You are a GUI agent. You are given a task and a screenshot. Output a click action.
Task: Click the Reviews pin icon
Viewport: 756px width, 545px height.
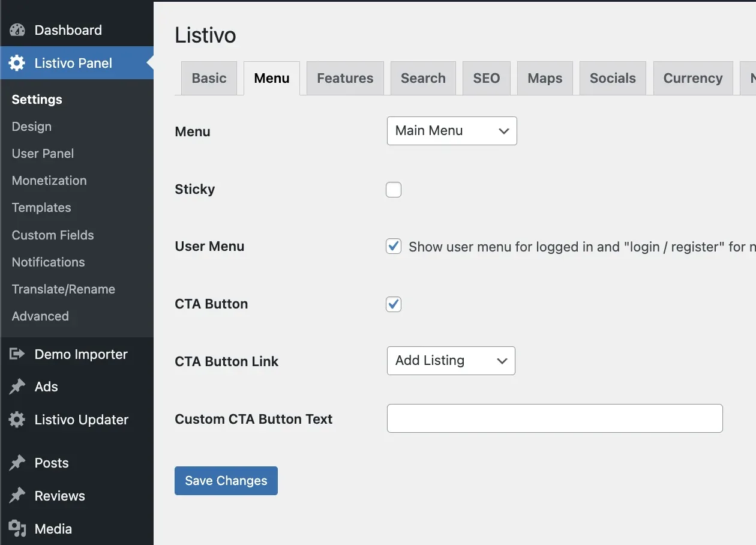(17, 496)
